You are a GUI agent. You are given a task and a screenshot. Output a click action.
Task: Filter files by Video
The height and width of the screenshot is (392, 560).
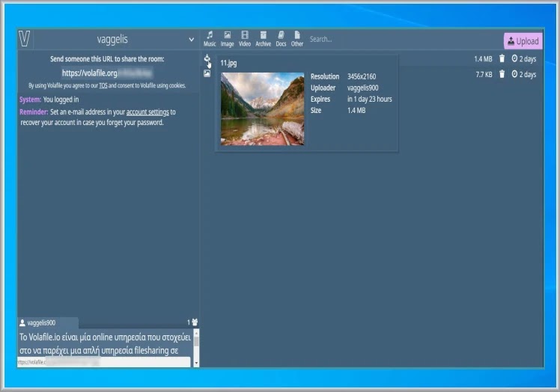[x=245, y=39]
